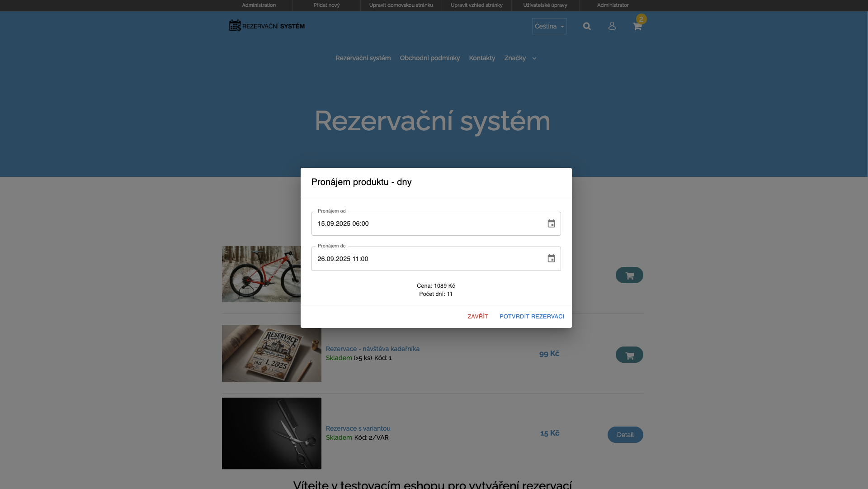868x489 pixels.
Task: Open Rezervace - návštěva kadeřníka product link
Action: pyautogui.click(x=373, y=349)
